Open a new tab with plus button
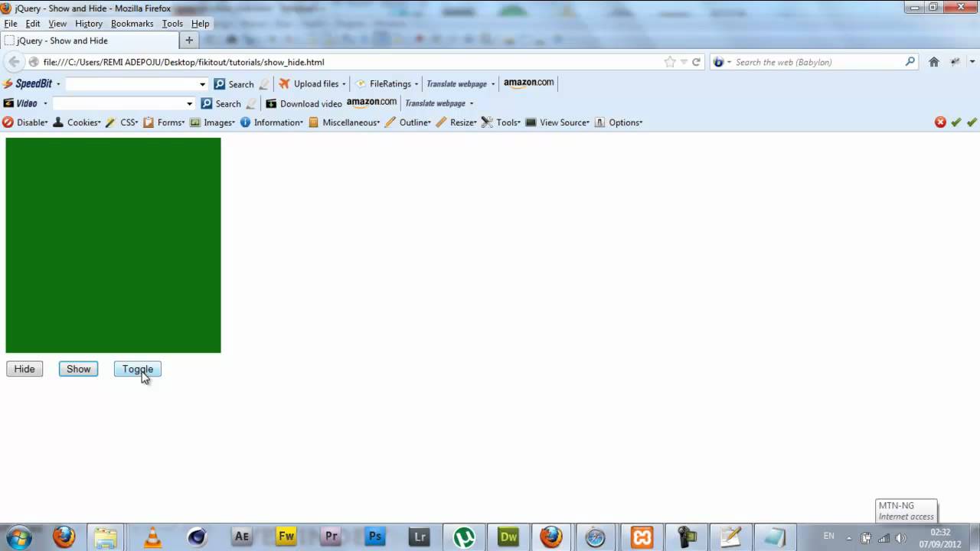The width and height of the screenshot is (980, 551). (189, 41)
